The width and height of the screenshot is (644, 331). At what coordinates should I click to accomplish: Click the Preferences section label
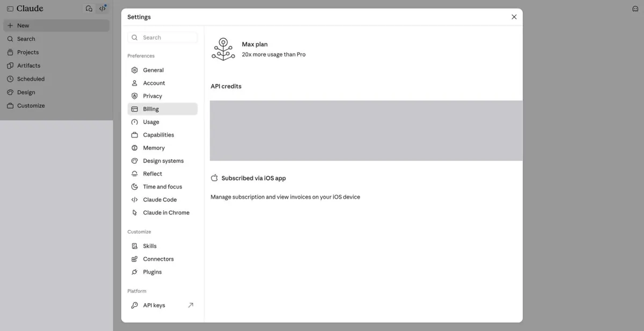pos(141,56)
